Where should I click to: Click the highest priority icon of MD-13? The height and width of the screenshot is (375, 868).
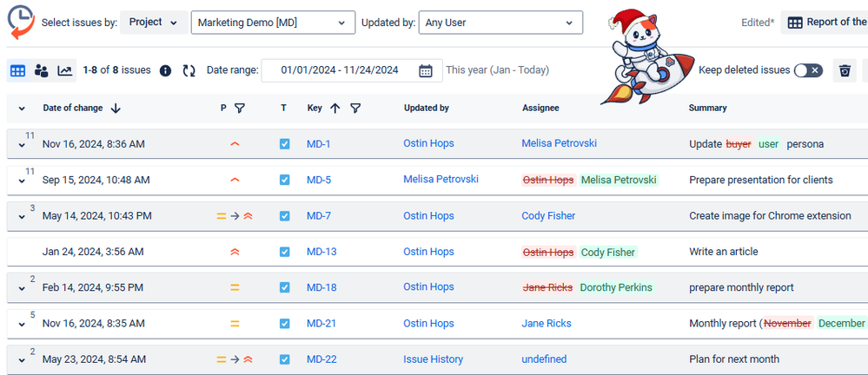(235, 252)
